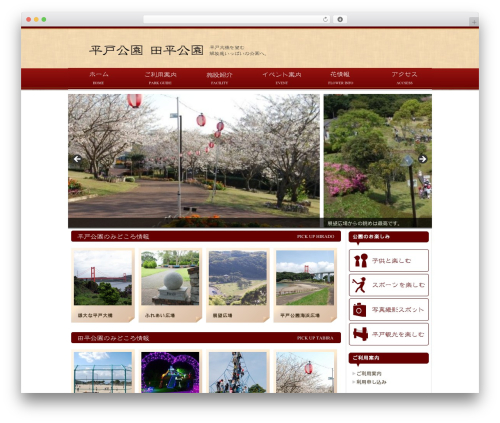Click the sports player icon in the sidebar
Viewport: 500px width, 423px height.
pos(360,285)
